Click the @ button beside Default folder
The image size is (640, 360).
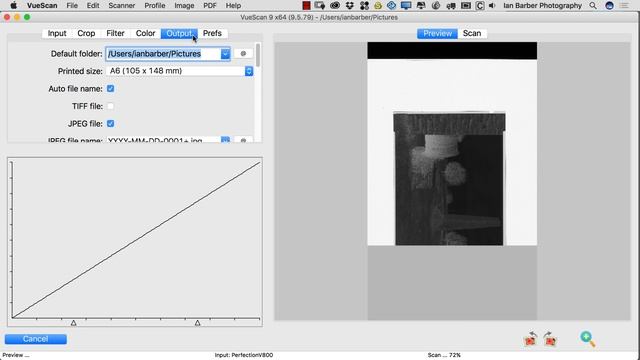tap(243, 53)
